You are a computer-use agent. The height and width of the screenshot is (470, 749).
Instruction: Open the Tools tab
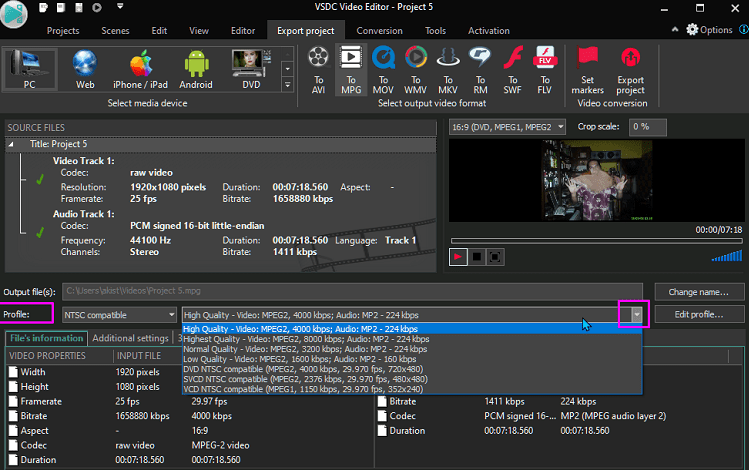click(x=435, y=31)
